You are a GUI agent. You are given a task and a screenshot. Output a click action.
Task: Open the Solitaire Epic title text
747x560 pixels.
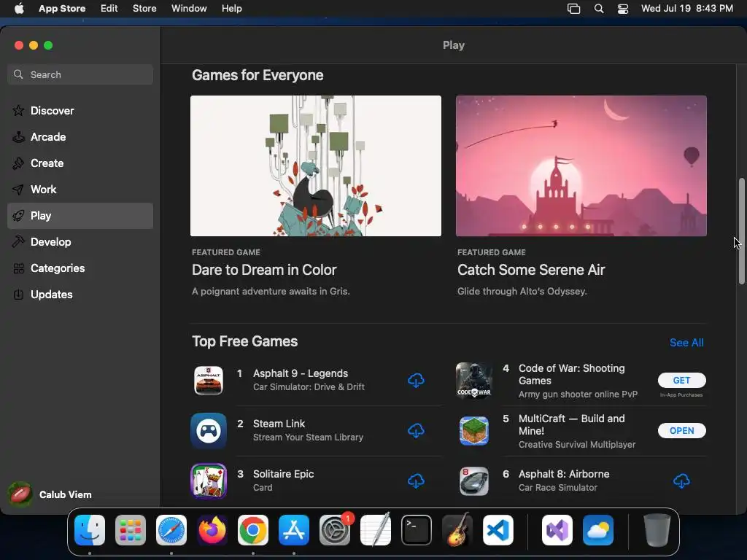tap(283, 474)
